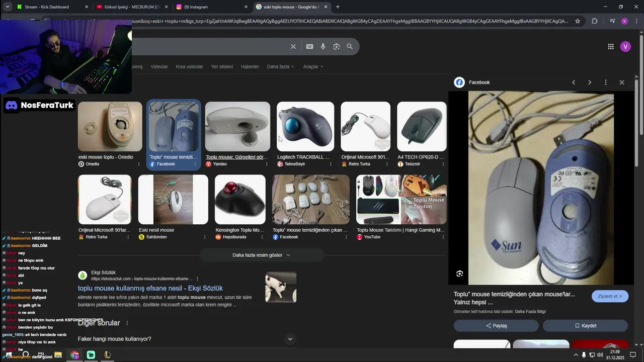This screenshot has height=362, width=644.
Task: Select the 'Kısa videolar' search filter
Action: (190, 67)
